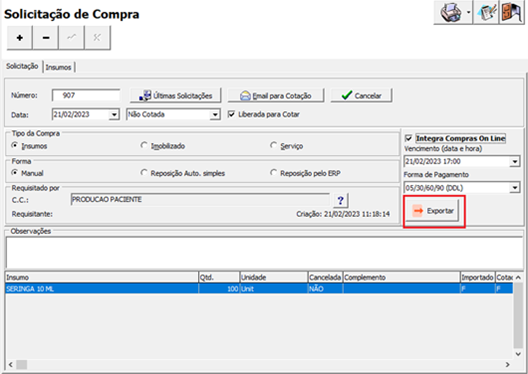Screen dimensions: 528x374
Task: Click the notes and pencil icon
Action: (x=486, y=12)
